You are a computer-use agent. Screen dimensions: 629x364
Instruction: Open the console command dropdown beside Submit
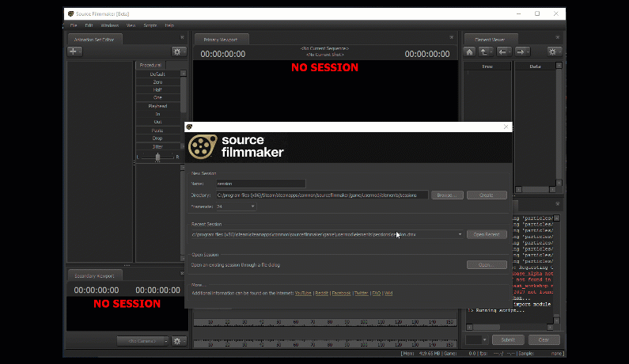(484, 340)
